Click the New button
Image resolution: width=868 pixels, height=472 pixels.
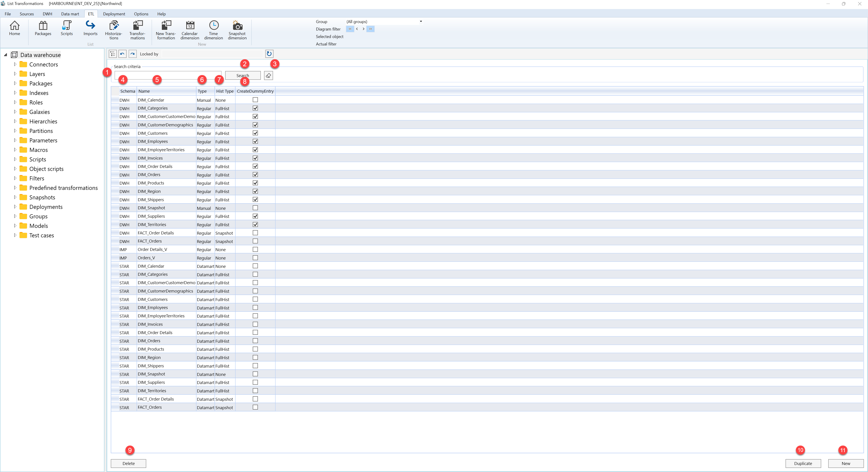pyautogui.click(x=846, y=463)
